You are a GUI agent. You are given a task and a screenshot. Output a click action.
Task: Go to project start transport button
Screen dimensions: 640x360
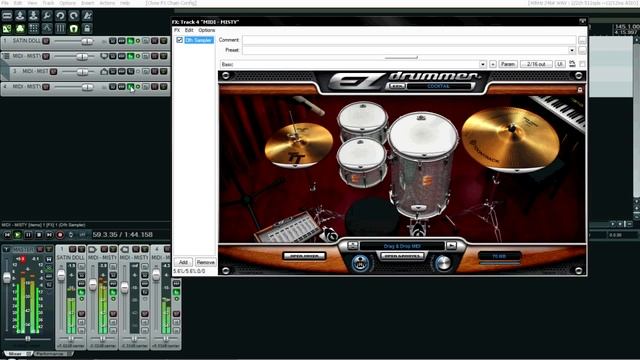[x=7, y=235]
